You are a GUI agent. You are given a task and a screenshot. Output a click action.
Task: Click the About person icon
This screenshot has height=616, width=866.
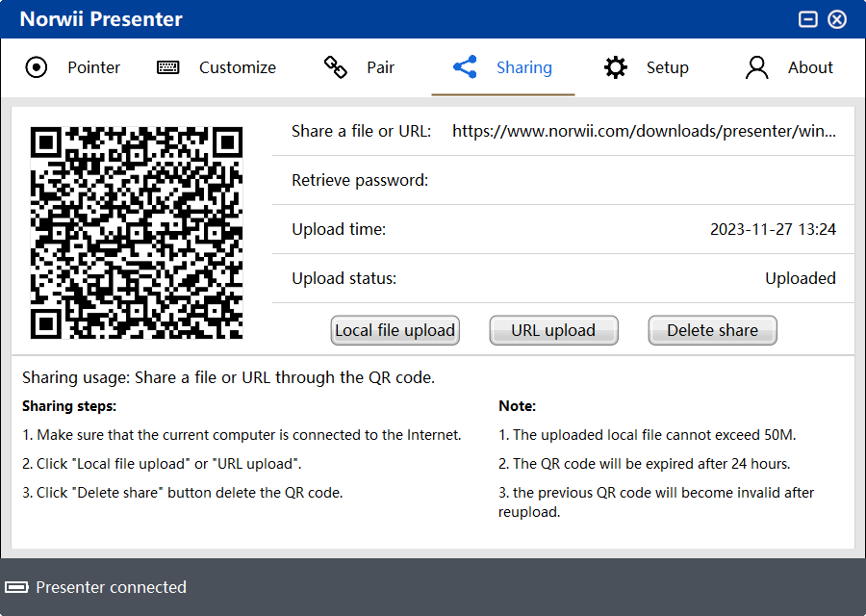757,67
